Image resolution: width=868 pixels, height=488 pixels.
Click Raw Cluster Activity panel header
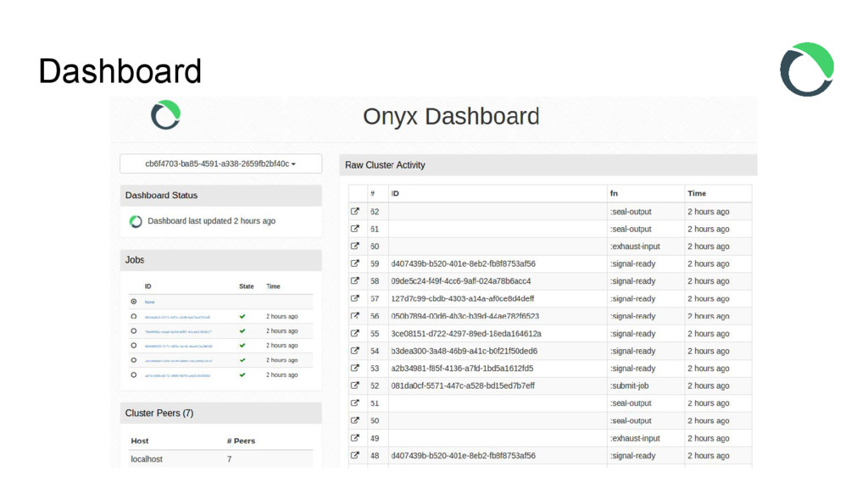tap(548, 165)
